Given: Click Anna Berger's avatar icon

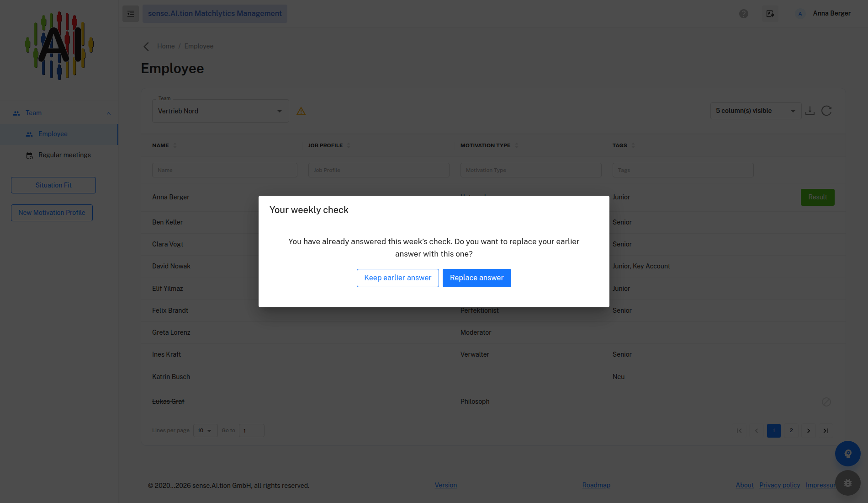Looking at the screenshot, I should click(x=800, y=14).
